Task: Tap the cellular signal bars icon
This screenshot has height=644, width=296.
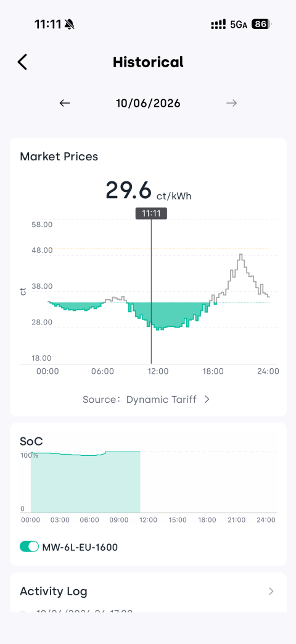Action: [x=218, y=25]
